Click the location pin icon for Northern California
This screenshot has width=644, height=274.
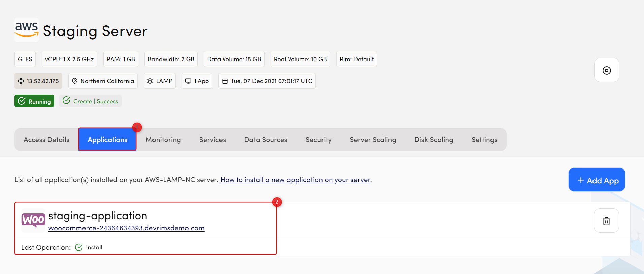pos(75,81)
